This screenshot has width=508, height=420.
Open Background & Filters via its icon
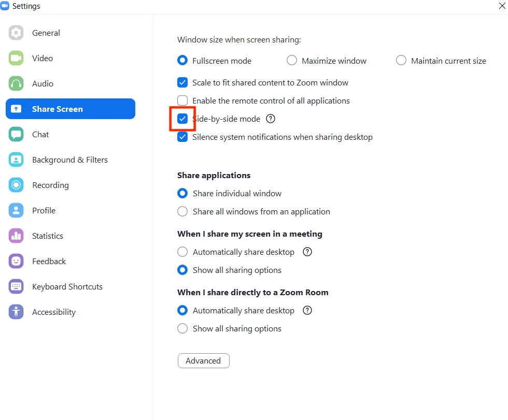click(17, 160)
